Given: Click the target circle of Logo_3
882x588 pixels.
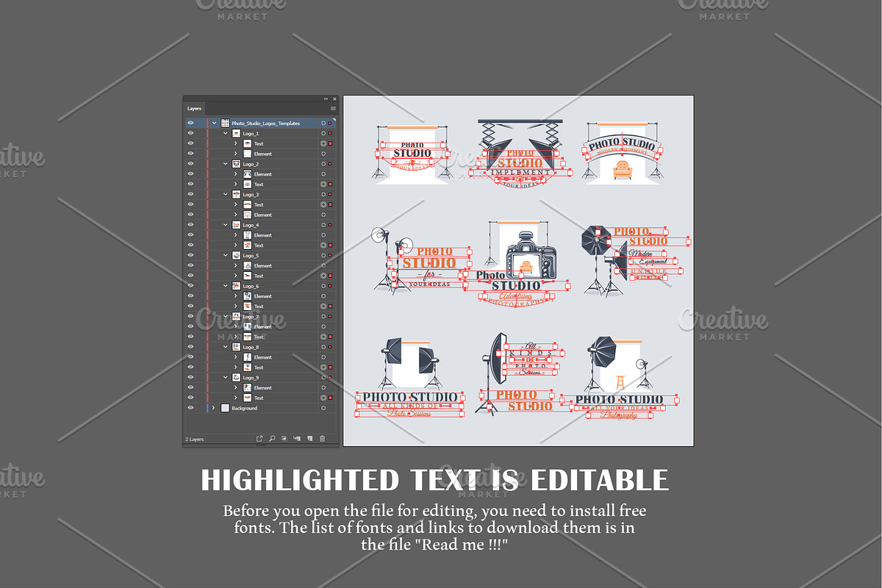Looking at the screenshot, I should (323, 195).
